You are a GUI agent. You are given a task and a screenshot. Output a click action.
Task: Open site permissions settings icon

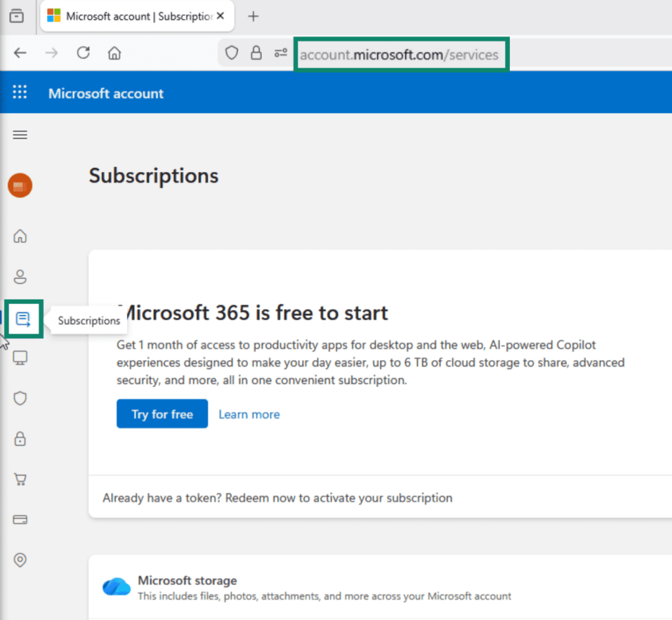click(x=281, y=53)
